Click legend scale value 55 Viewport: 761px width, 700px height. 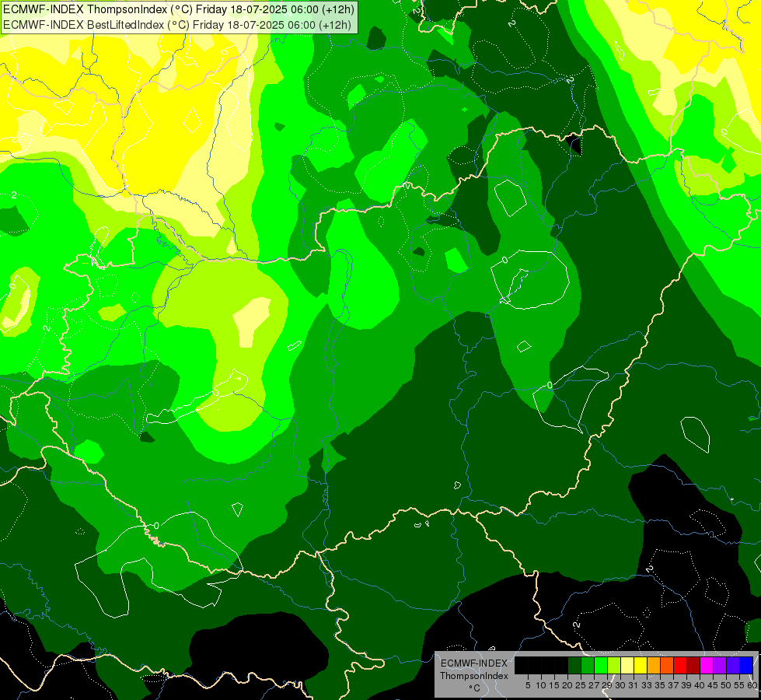(x=738, y=685)
